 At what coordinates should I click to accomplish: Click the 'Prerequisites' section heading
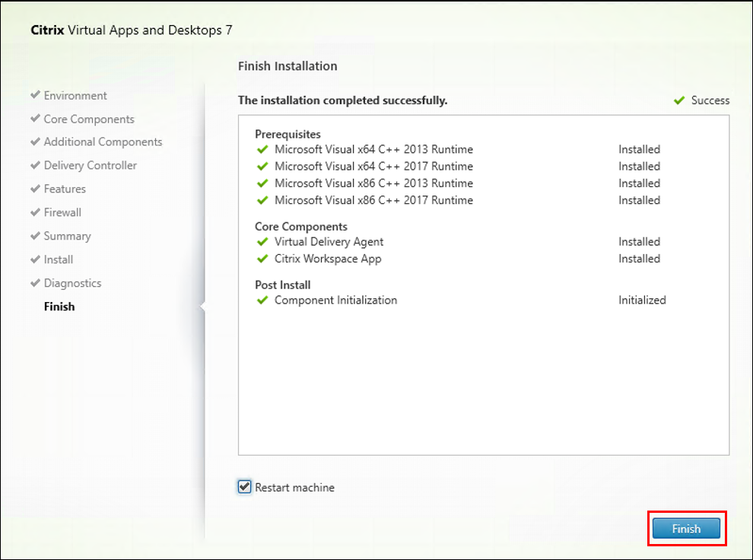[288, 135]
